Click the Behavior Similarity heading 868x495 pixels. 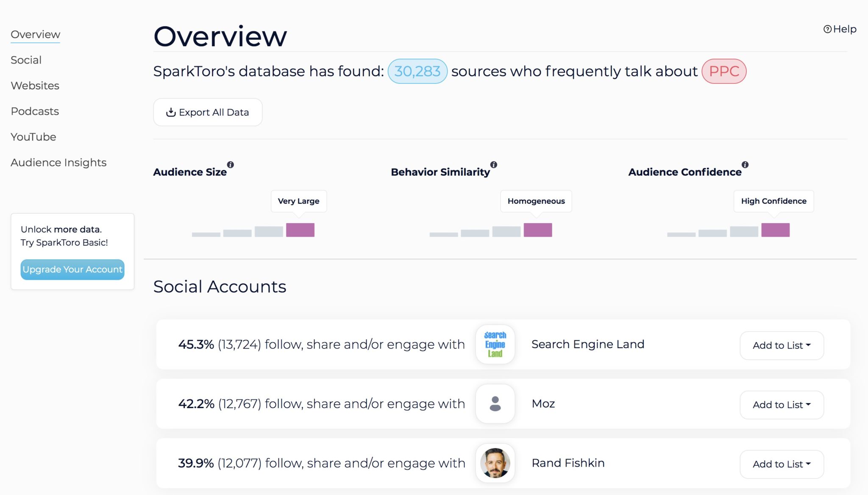440,172
